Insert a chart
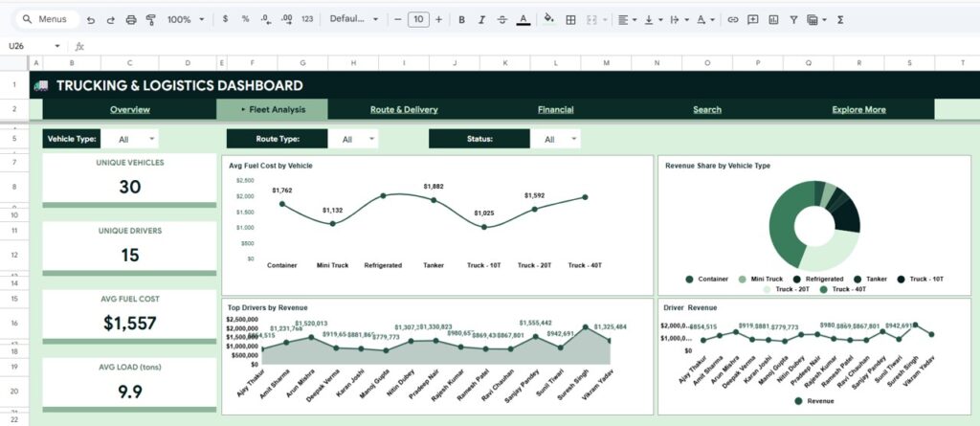Viewport: 980px width, 426px height. (x=773, y=20)
